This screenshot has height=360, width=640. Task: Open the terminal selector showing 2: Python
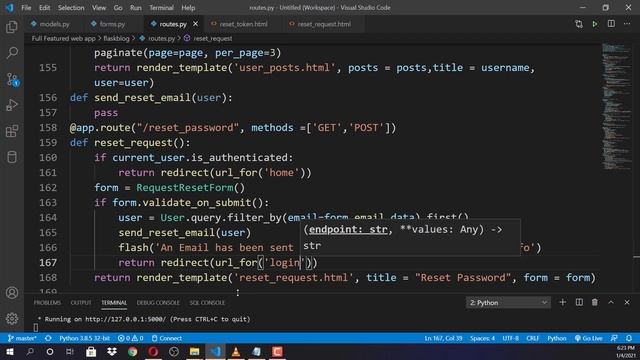[x=508, y=302]
